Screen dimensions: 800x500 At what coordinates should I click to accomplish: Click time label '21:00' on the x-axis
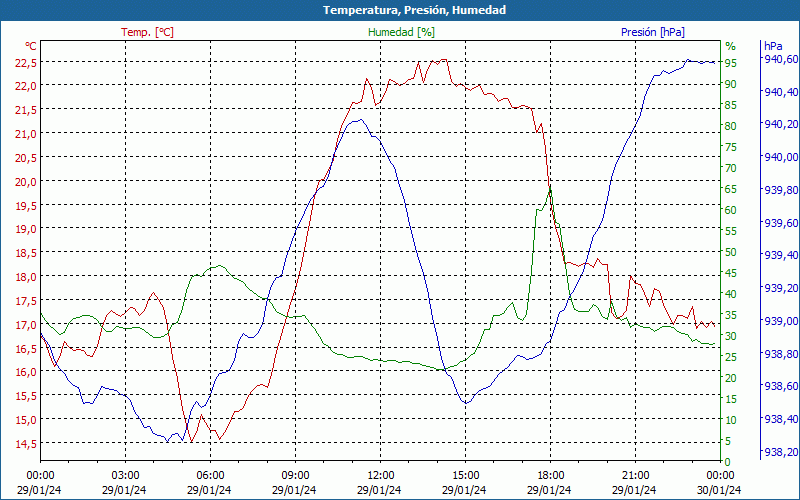click(636, 476)
